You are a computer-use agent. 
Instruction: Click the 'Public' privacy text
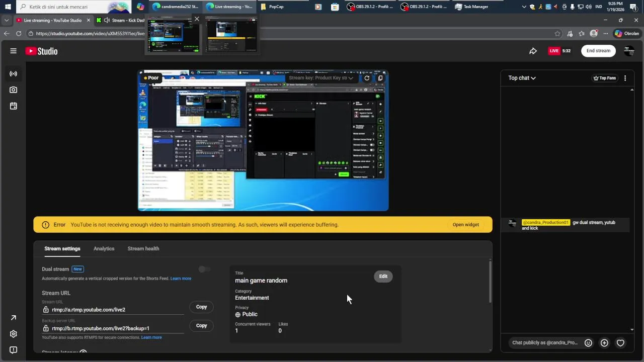point(250,314)
